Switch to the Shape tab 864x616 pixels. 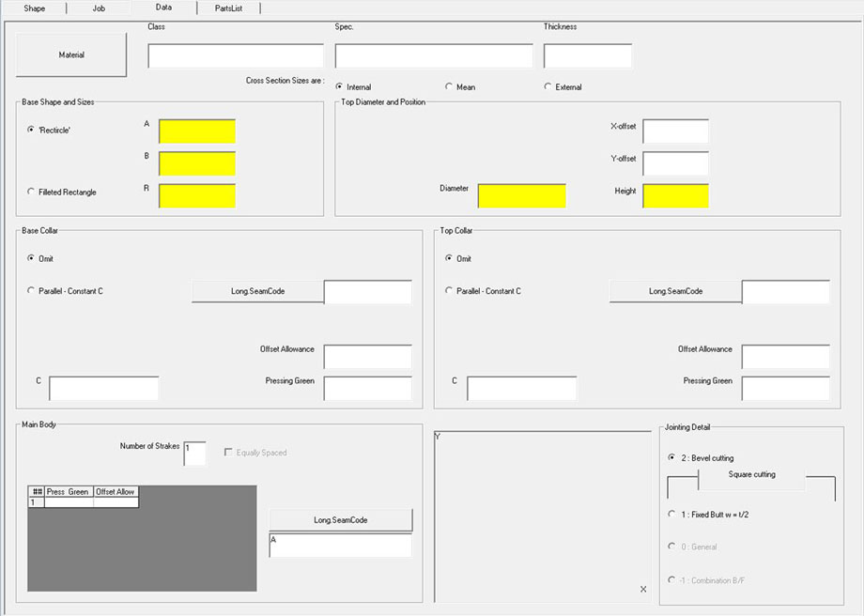click(x=34, y=8)
